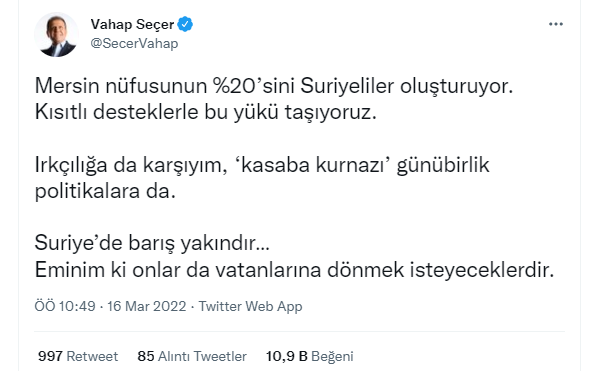
Task: Click the "Kısıtlı desteklerle bu yükü taşıyoruz" line
Action: tap(205, 112)
